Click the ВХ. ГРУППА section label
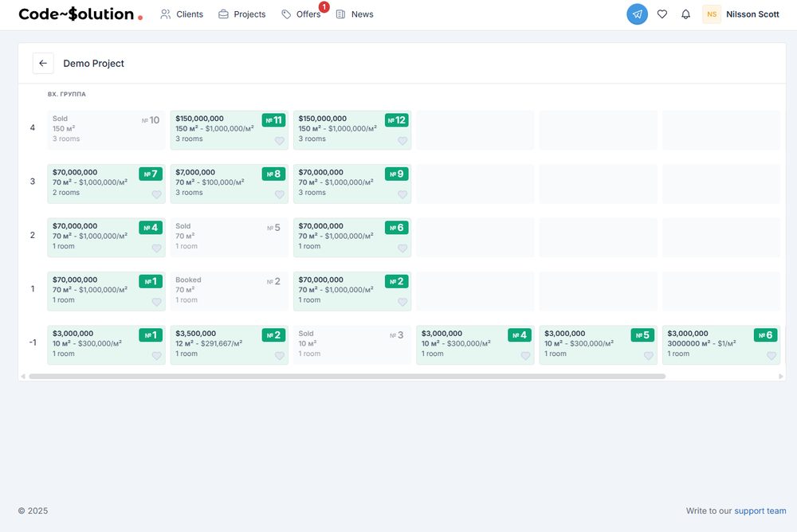This screenshot has width=797, height=532. tap(67, 94)
